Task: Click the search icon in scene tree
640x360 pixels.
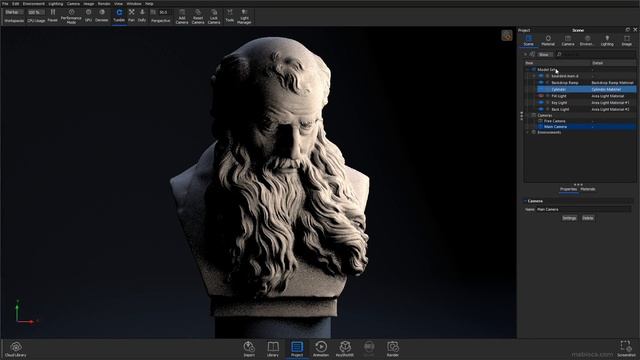Action: click(559, 54)
